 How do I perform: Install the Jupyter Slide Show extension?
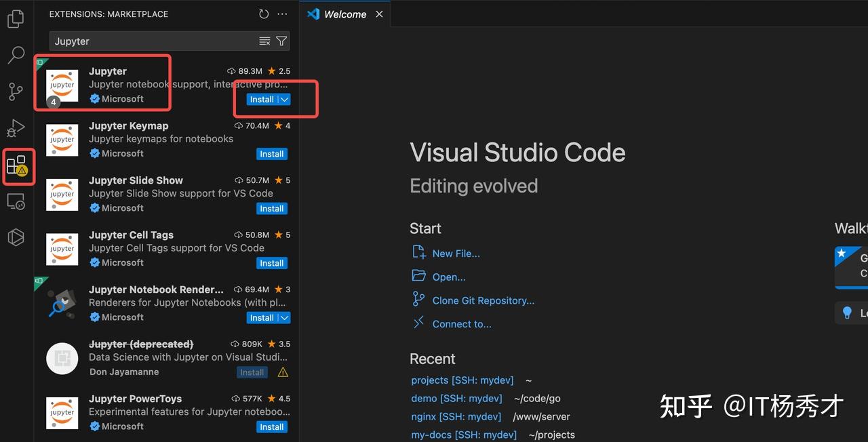tap(272, 209)
